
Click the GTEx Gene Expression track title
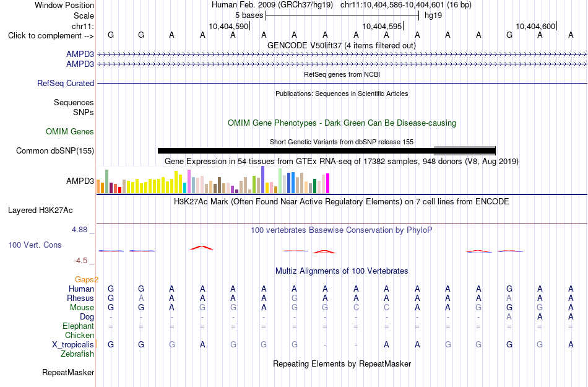pos(342,161)
